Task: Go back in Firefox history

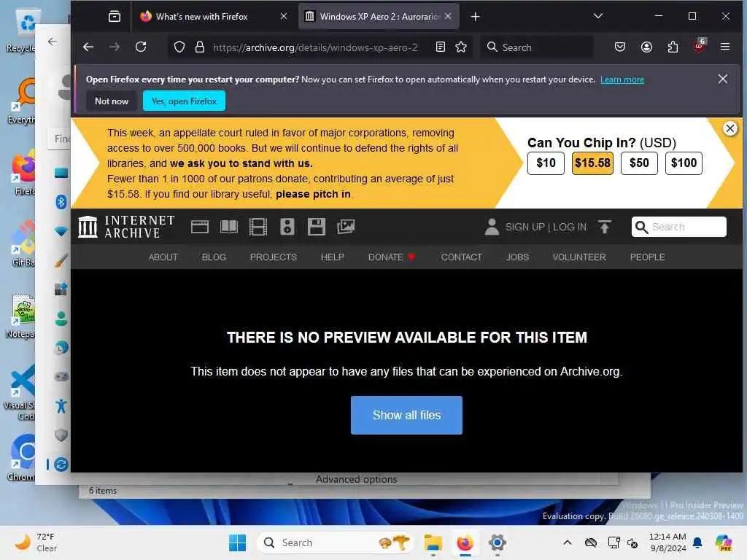Action: 88,47
